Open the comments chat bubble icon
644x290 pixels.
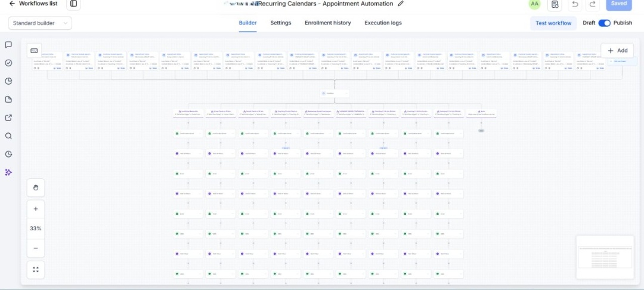[x=8, y=45]
